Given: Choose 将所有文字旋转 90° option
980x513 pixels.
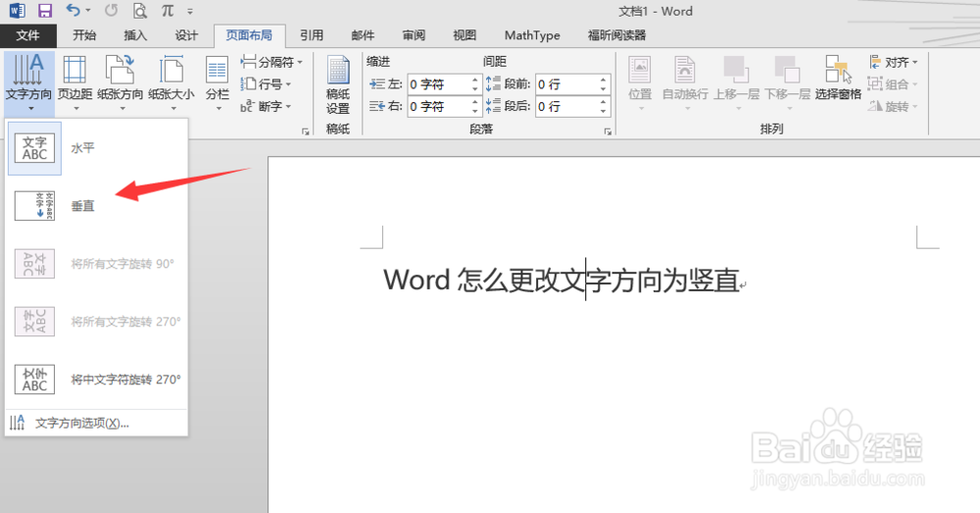Looking at the screenshot, I should [x=96, y=264].
